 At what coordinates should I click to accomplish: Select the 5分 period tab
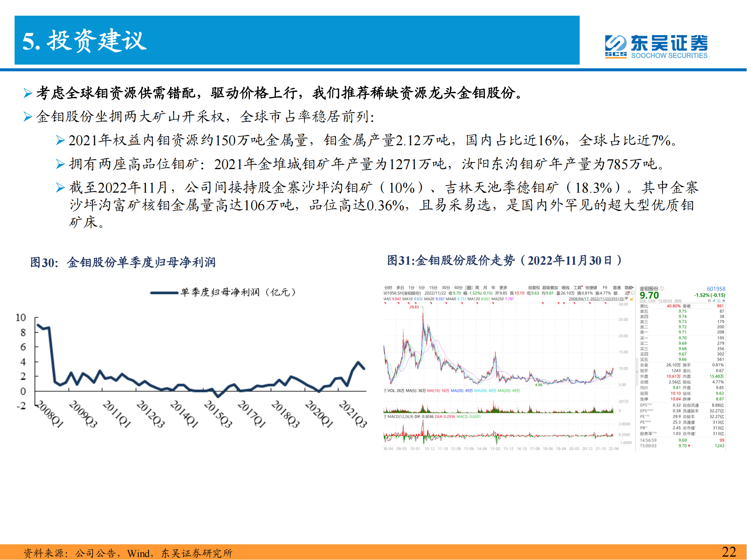(x=422, y=288)
